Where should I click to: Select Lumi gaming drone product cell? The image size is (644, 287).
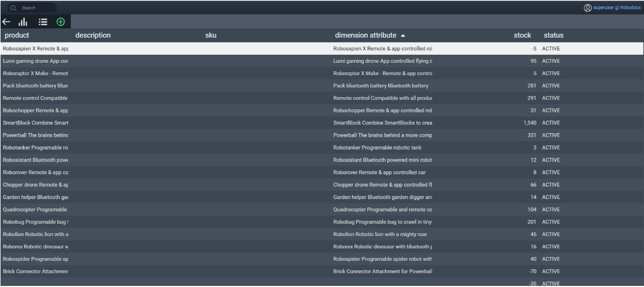35,61
